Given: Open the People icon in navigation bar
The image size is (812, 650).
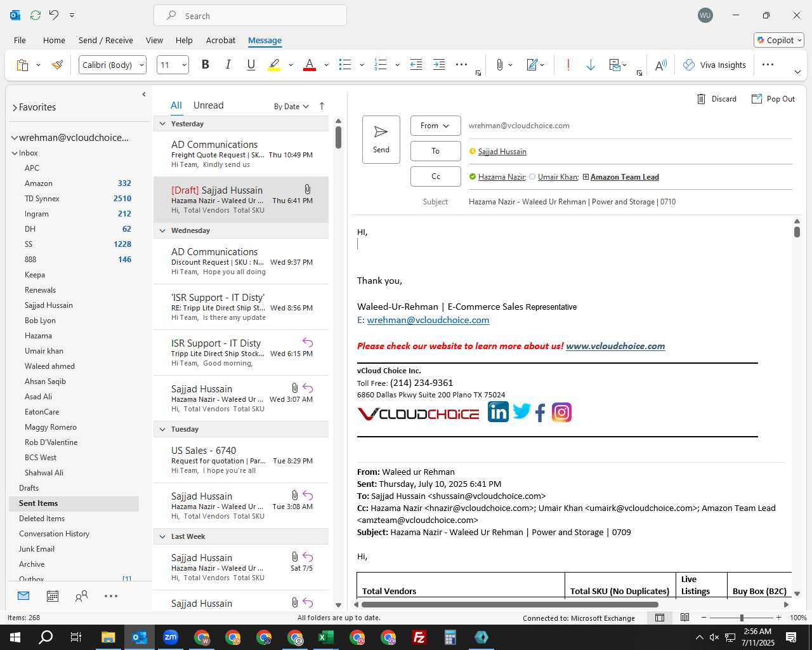Looking at the screenshot, I should coord(81,596).
